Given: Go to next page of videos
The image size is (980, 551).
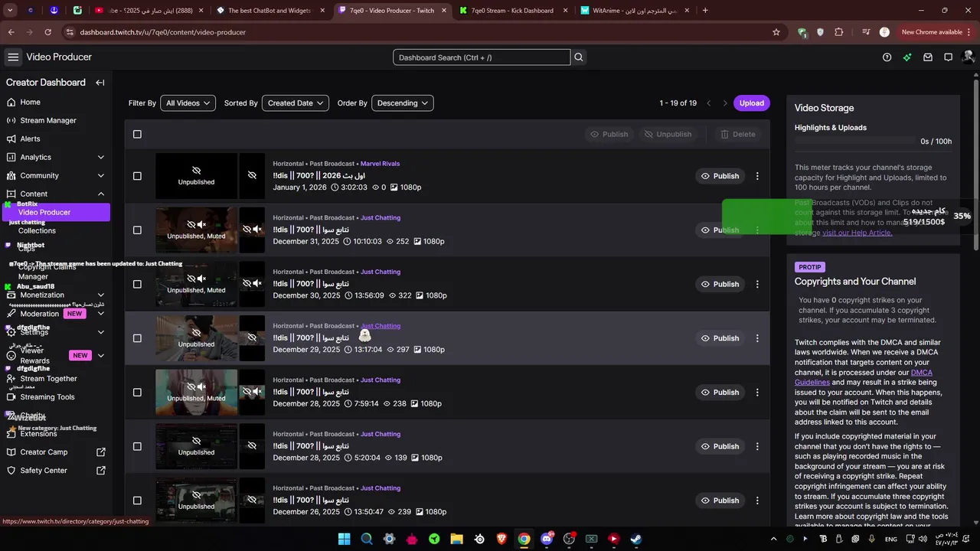Looking at the screenshot, I should (725, 103).
